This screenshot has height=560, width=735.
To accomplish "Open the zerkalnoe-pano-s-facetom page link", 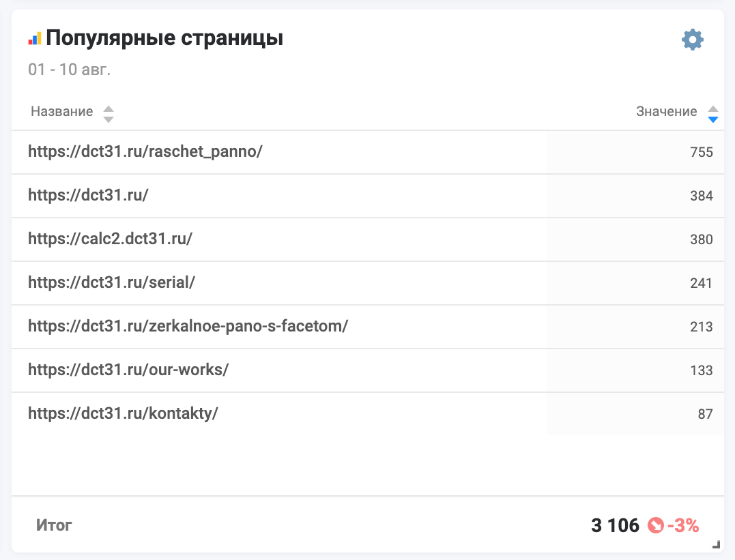I will (188, 326).
